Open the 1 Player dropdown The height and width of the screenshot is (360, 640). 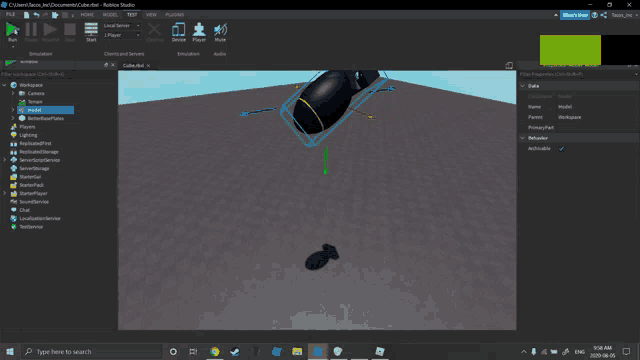122,35
